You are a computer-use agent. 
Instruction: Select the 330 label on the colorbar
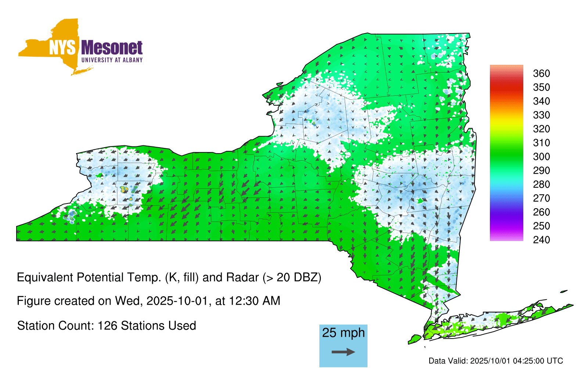coord(541,115)
